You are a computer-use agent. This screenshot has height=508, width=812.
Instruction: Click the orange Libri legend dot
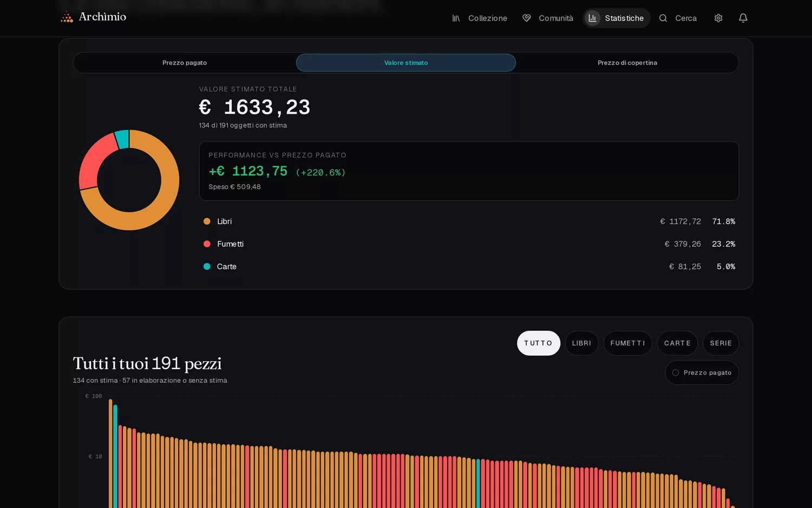(207, 222)
